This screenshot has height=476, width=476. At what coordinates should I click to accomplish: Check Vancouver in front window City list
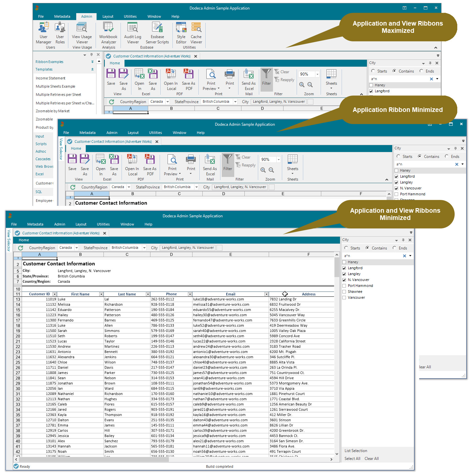[344, 297]
